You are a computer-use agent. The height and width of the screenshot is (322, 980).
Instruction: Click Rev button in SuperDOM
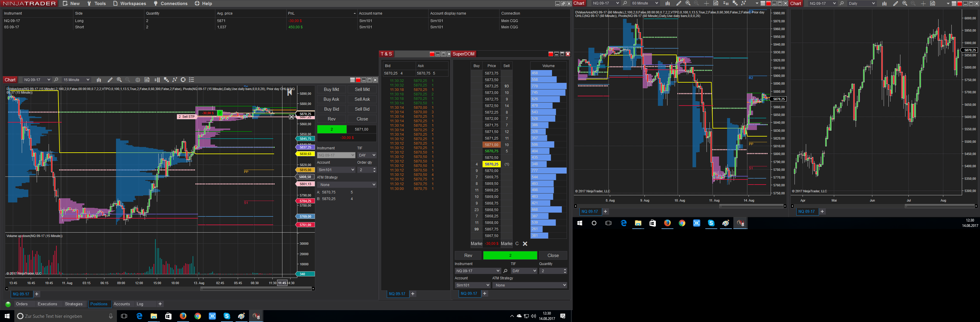click(468, 256)
